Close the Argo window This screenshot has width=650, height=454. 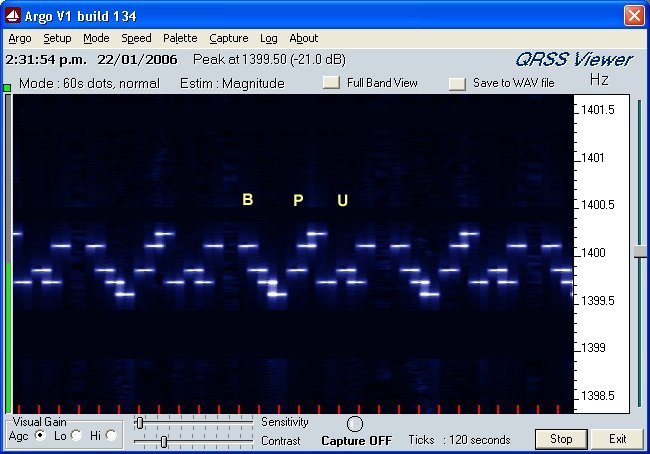[x=634, y=16]
